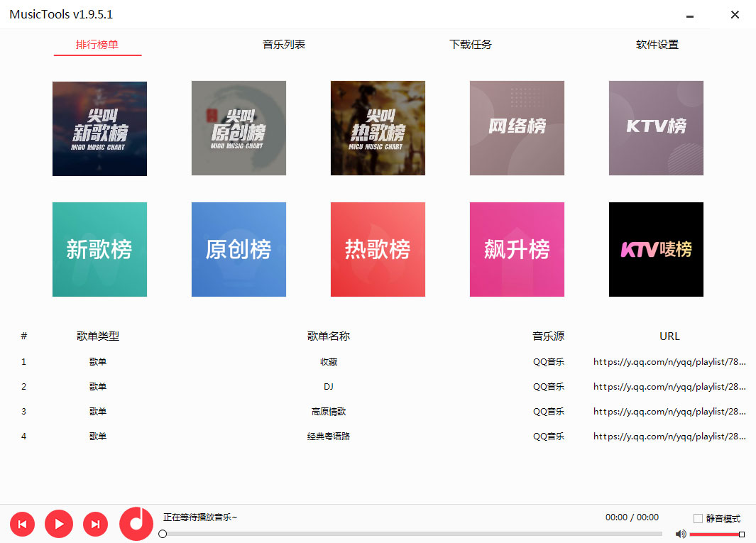Close the MusicTools window
Viewport: 756px width, 543px height.
735,15
